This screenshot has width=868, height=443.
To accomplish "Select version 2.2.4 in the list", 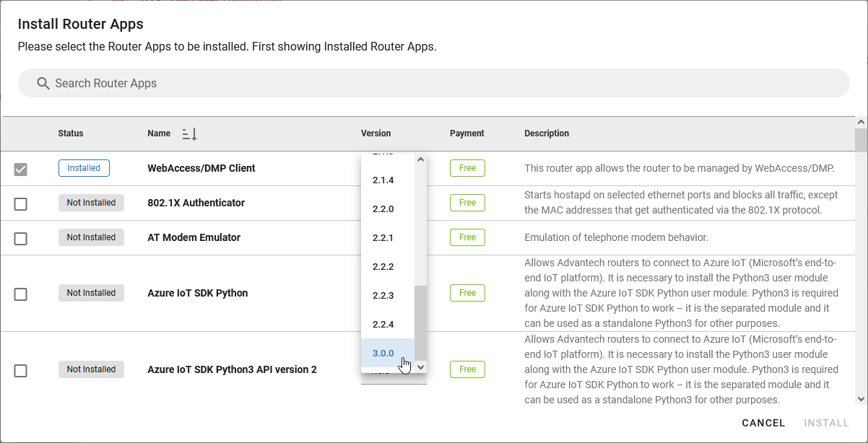I will (x=383, y=325).
